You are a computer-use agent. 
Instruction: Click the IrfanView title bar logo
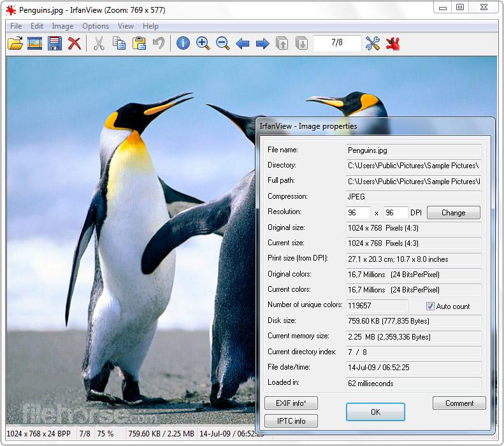(x=11, y=10)
